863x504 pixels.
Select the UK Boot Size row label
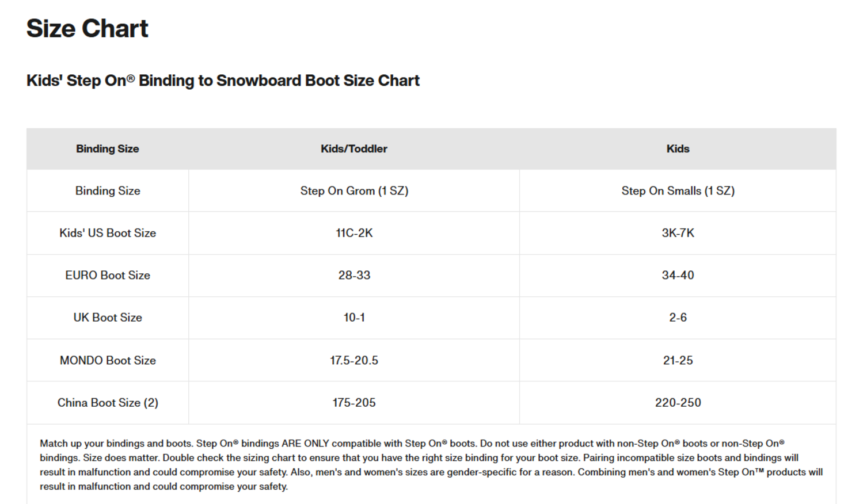[x=108, y=318]
